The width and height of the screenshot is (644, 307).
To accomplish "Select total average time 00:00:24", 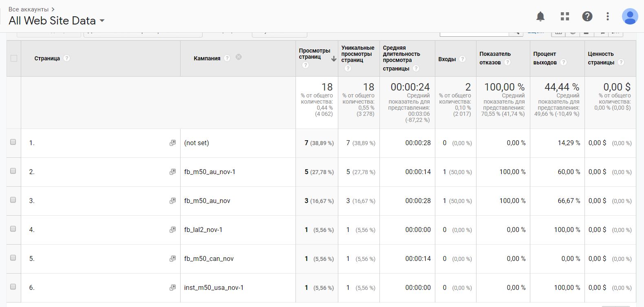I will coord(410,87).
